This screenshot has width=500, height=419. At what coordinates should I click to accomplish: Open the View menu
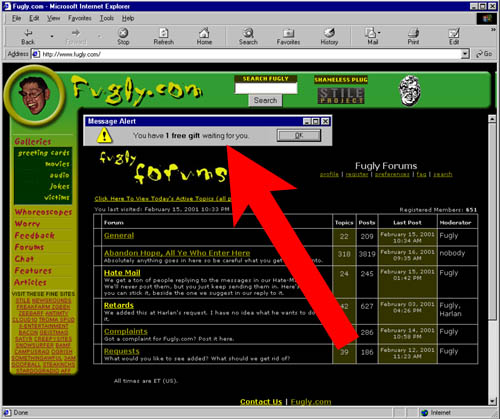click(x=53, y=18)
